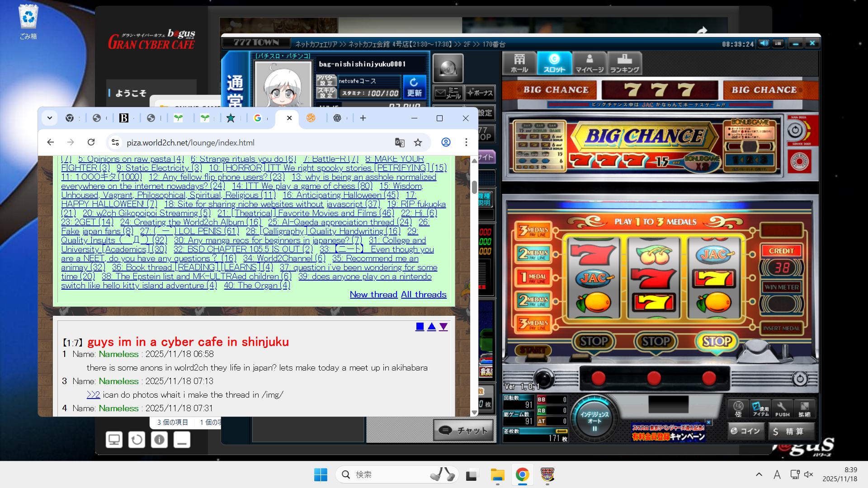This screenshot has height=488, width=868.
Task: Expand the Chrome tab search dropdown
Action: [x=50, y=118]
